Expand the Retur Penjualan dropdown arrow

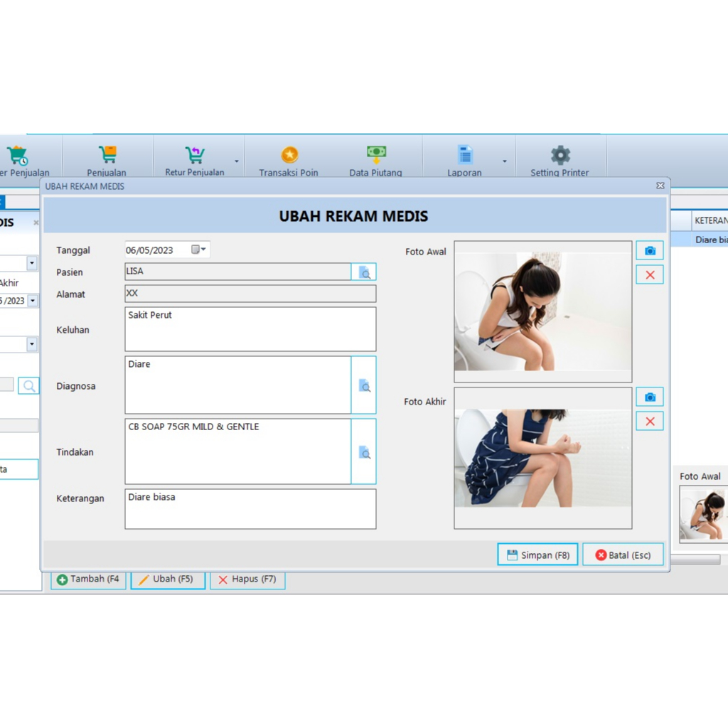pos(237,161)
